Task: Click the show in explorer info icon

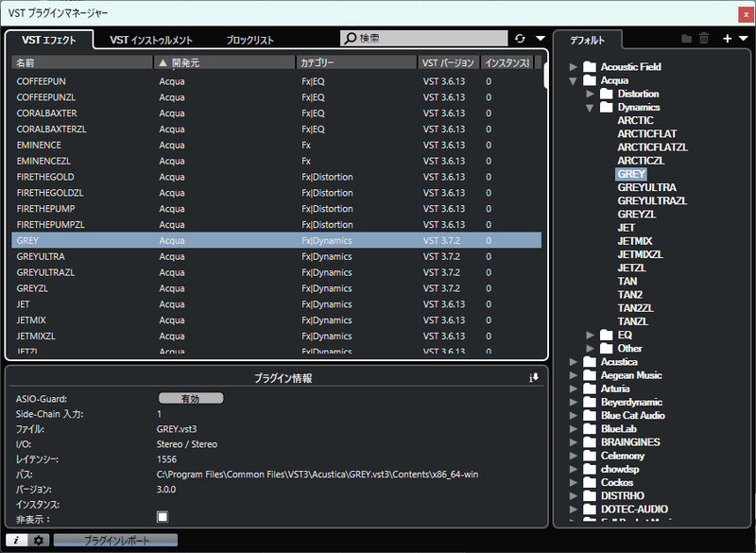Action: click(x=534, y=378)
